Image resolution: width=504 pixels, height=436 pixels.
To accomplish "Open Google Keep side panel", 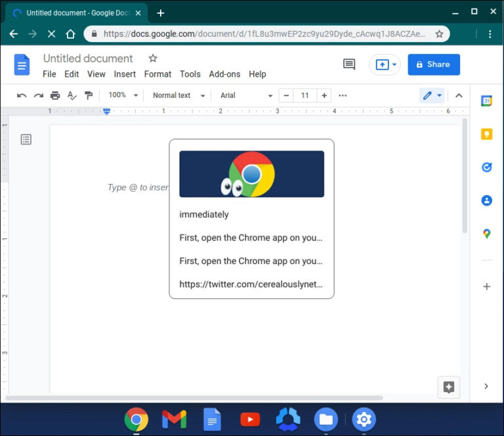I will pos(486,134).
